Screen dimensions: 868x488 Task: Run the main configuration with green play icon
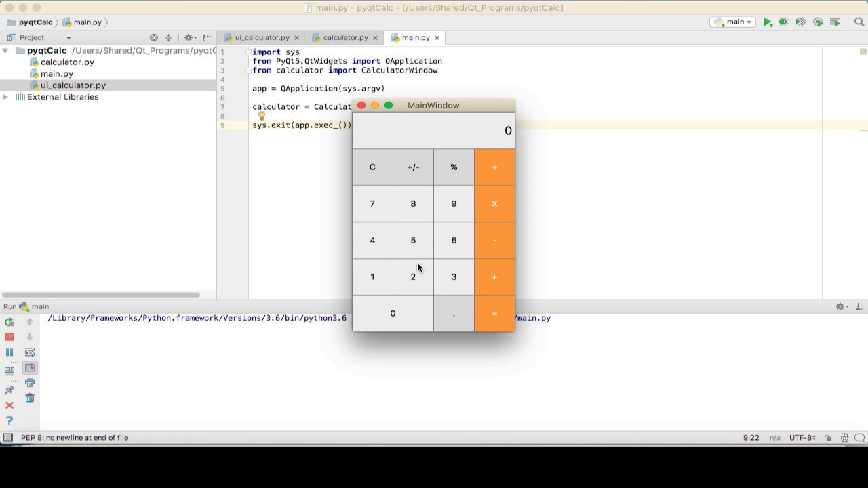767,22
